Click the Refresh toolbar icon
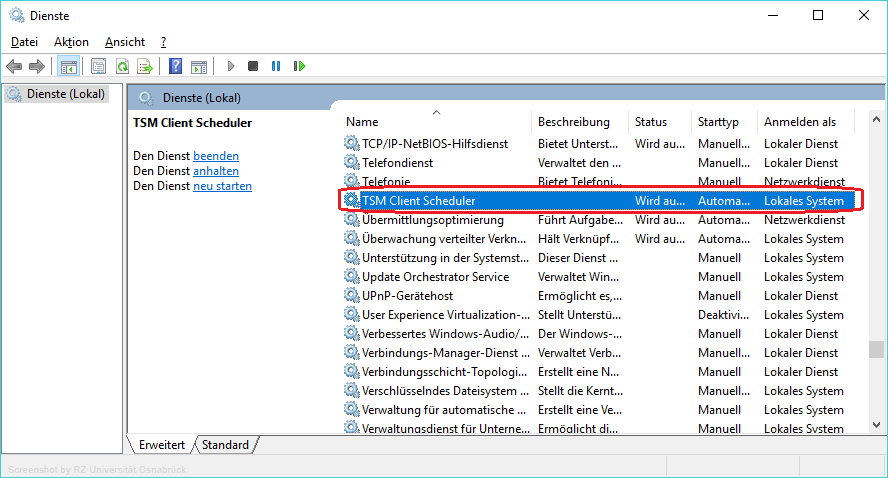The width and height of the screenshot is (888, 478). 122,66
